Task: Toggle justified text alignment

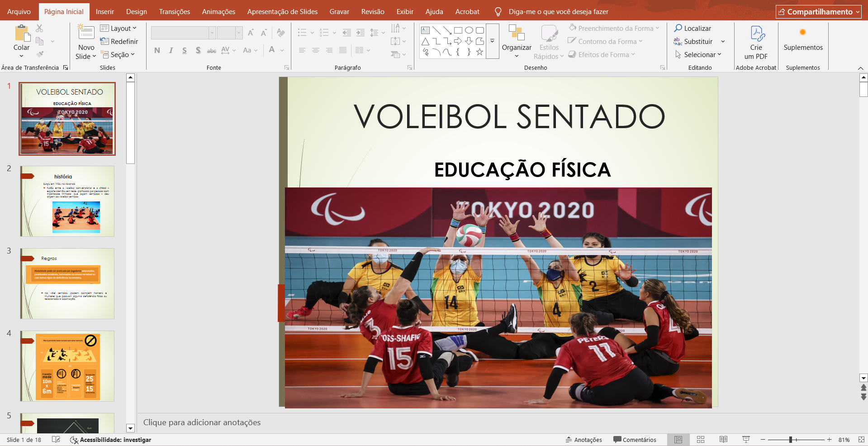Action: [343, 50]
